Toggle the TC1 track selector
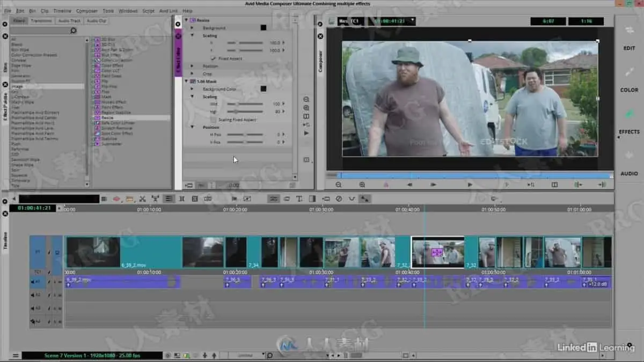 point(38,272)
